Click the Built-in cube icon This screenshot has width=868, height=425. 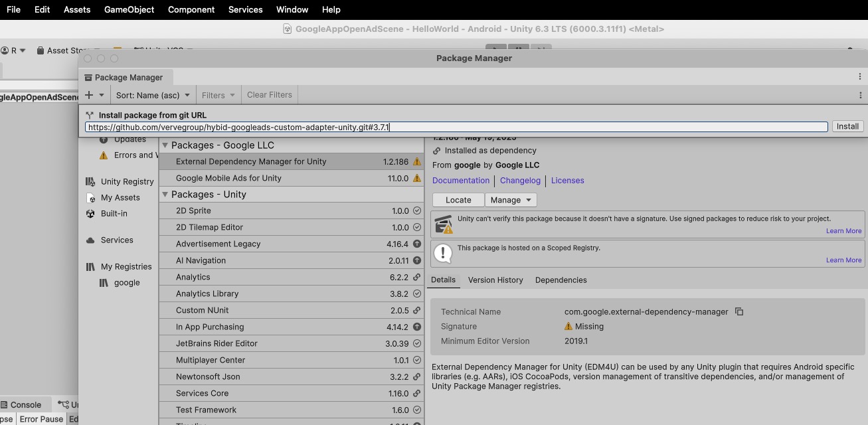tap(90, 214)
